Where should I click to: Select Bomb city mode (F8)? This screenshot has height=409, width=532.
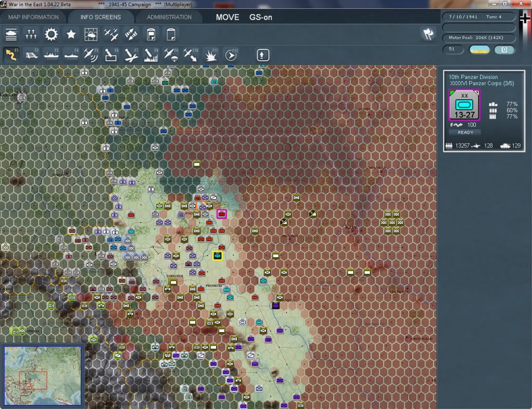[x=151, y=55]
